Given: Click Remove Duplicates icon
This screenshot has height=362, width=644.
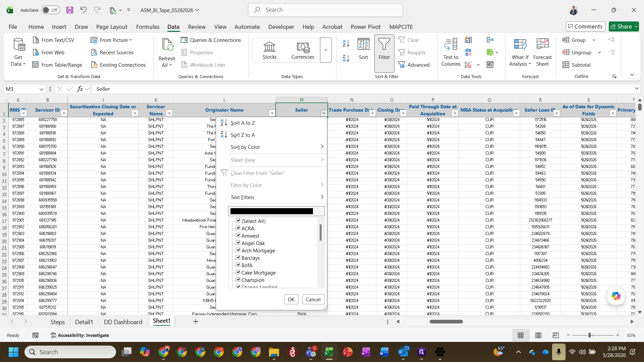Looking at the screenshot, I should 468,52.
